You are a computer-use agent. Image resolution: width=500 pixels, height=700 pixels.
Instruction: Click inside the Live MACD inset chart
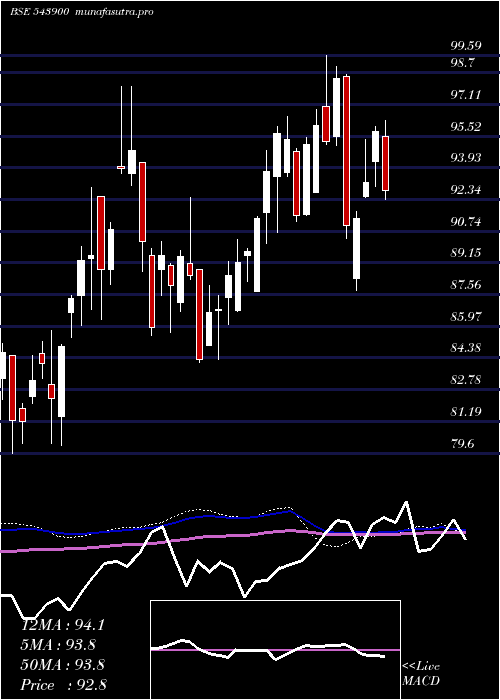pos(275,650)
